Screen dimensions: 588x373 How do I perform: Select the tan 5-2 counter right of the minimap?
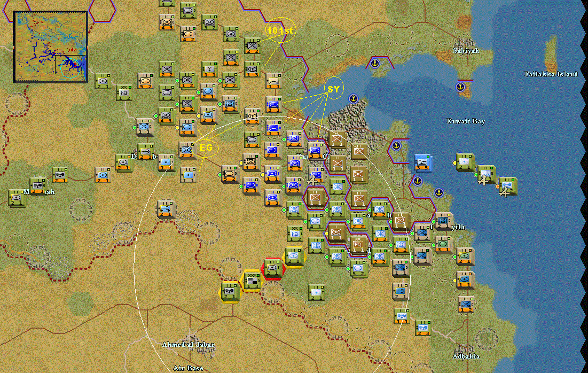(145, 81)
